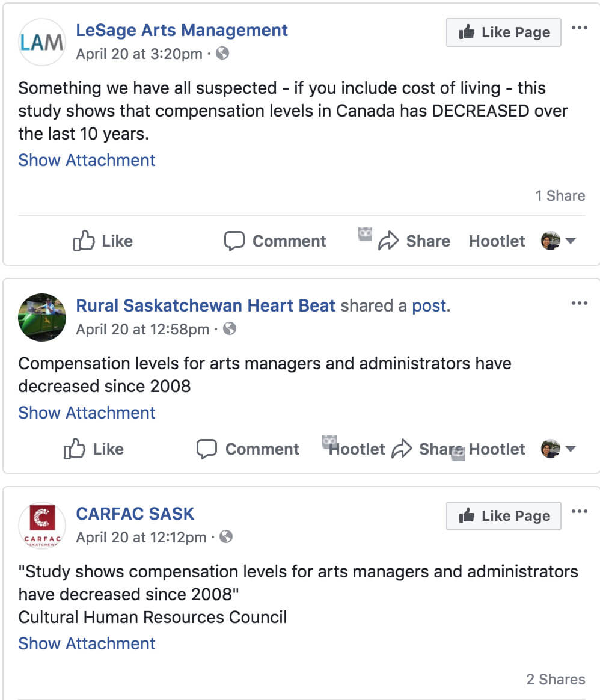Like the Rural Saskatchewan Heart Beat post
Screen dimensions: 600x700
click(93, 449)
